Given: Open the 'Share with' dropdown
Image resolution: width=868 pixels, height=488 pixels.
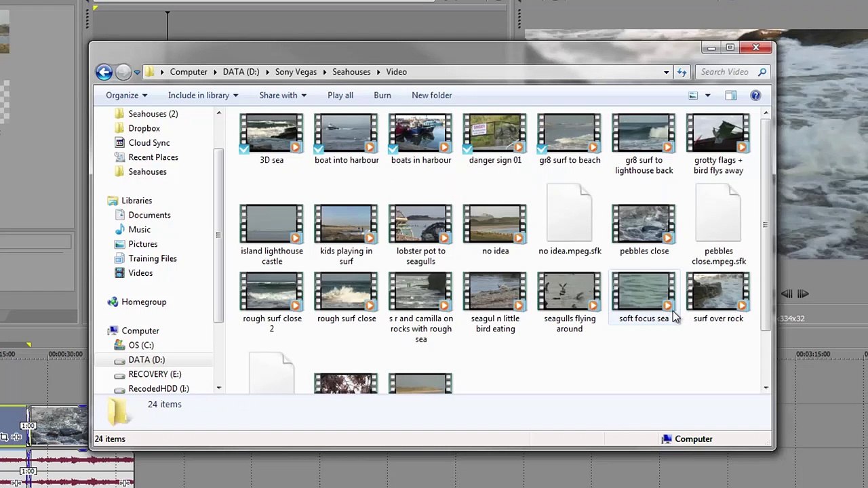Looking at the screenshot, I should click(x=282, y=96).
